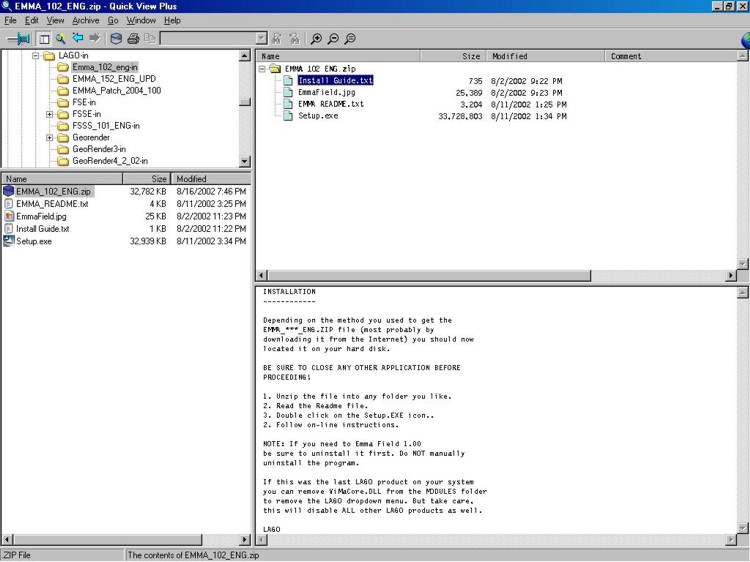750x562 pixels.
Task: Click the greyed copy icon in the toolbar
Action: [x=150, y=39]
